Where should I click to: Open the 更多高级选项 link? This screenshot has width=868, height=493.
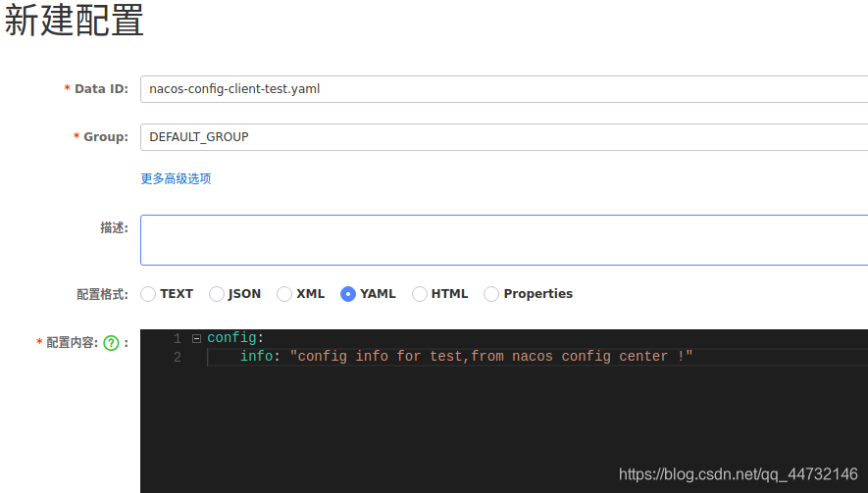176,178
